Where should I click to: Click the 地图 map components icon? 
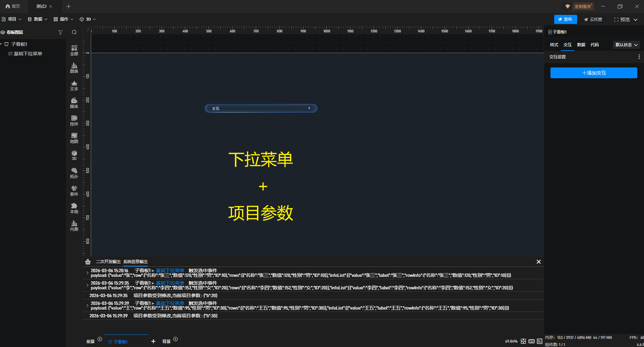click(74, 138)
